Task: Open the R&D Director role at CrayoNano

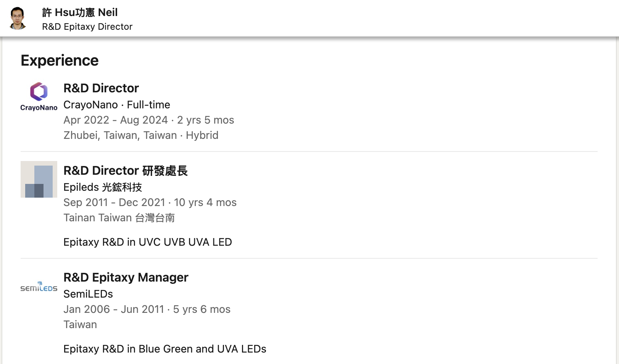Action: [x=101, y=88]
